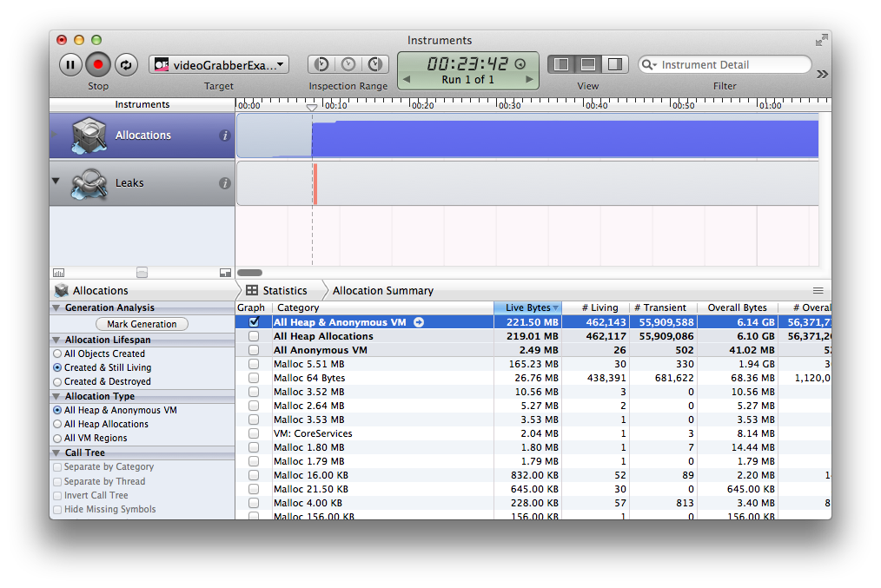Click the red Stop recording button
881x588 pixels.
click(x=98, y=64)
